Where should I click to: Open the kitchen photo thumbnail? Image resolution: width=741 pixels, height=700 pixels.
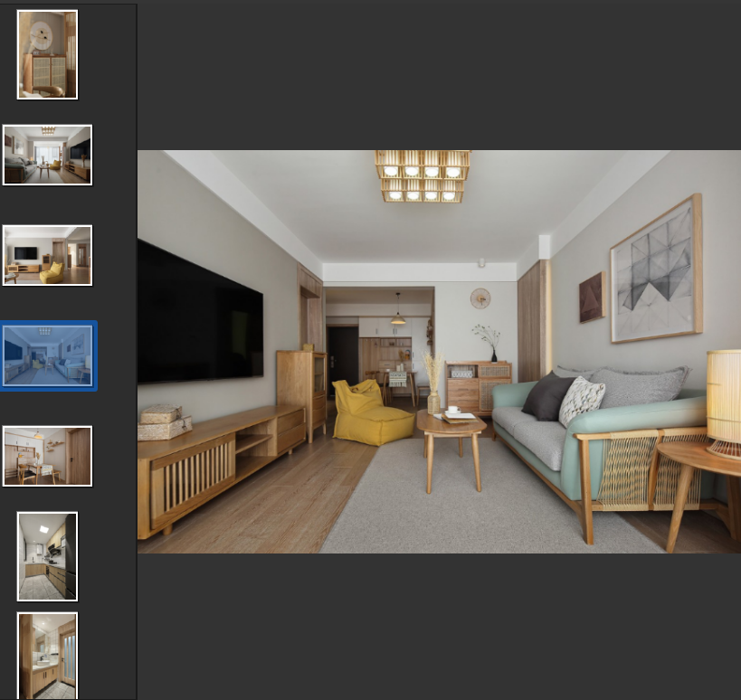point(47,556)
